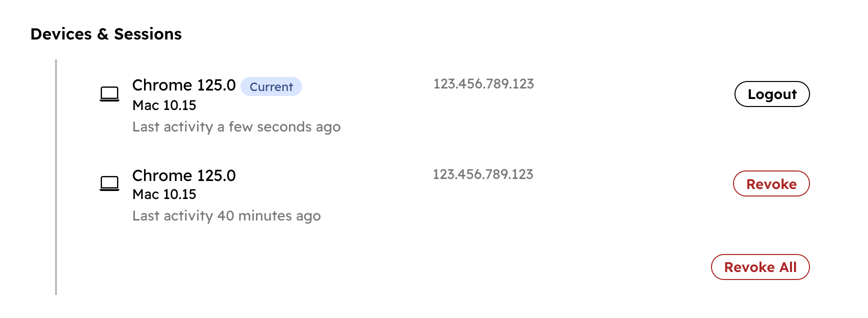Viewport: 868px width, 318px height.
Task: Click the laptop icon of the current session
Action: point(109,93)
